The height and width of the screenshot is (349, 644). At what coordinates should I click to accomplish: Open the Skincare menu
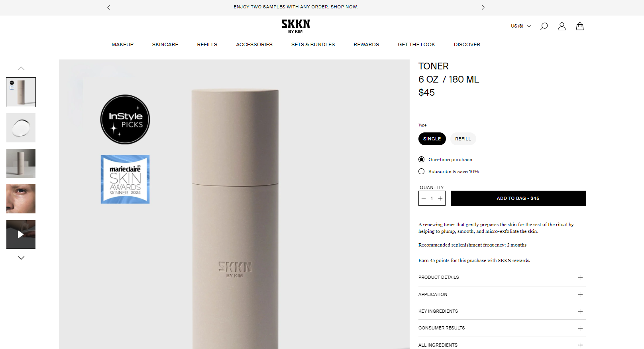point(165,45)
